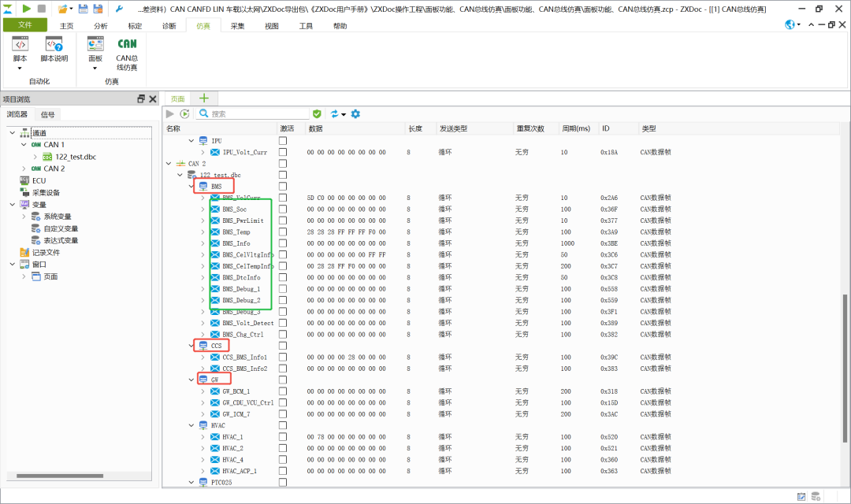Select the 页面 page tab
The image size is (851, 504).
pos(178,98)
